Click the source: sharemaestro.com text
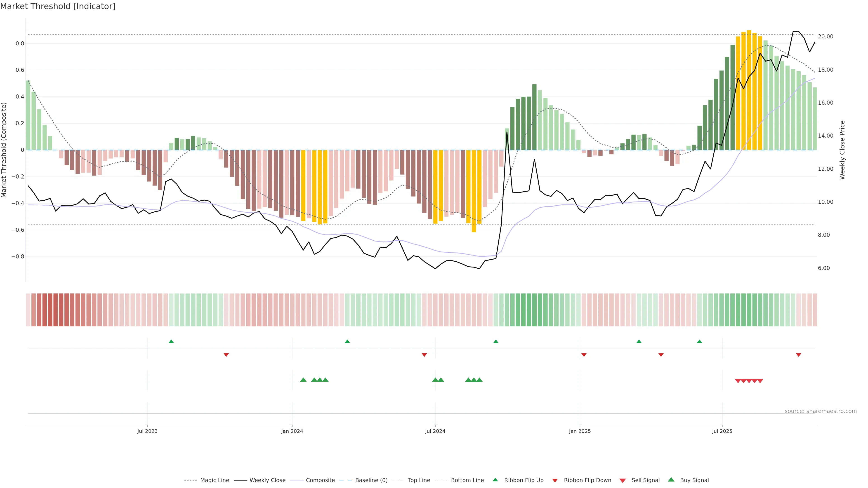 [x=821, y=411]
